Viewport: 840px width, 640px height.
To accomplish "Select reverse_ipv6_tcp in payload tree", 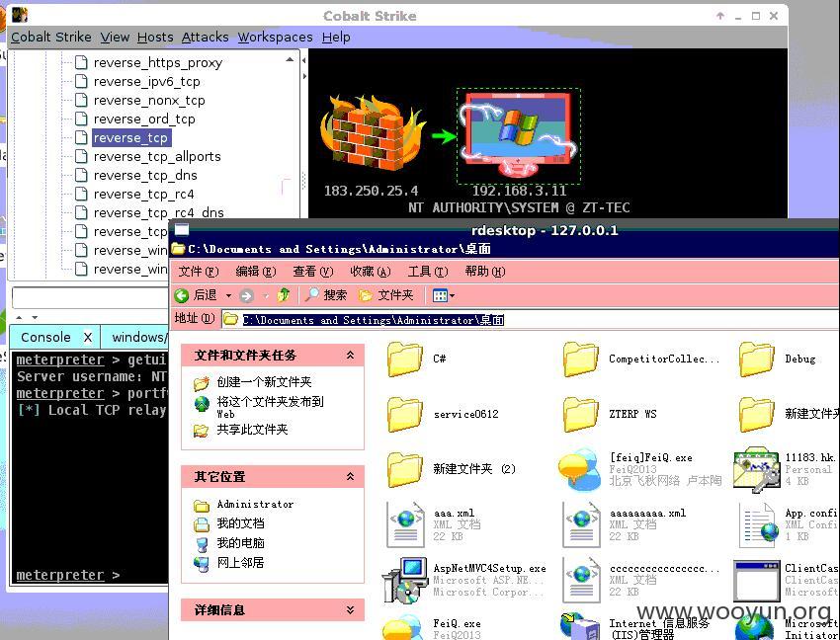I will coord(147,81).
